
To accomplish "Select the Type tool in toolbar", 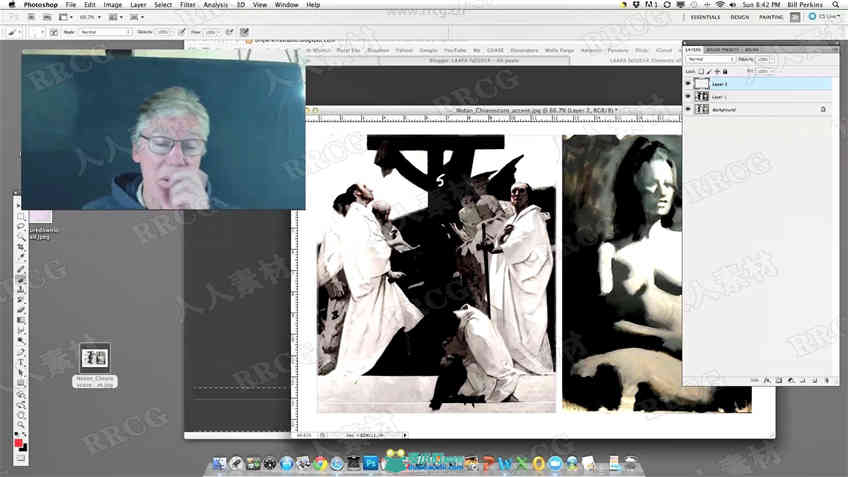I will pos(21,363).
